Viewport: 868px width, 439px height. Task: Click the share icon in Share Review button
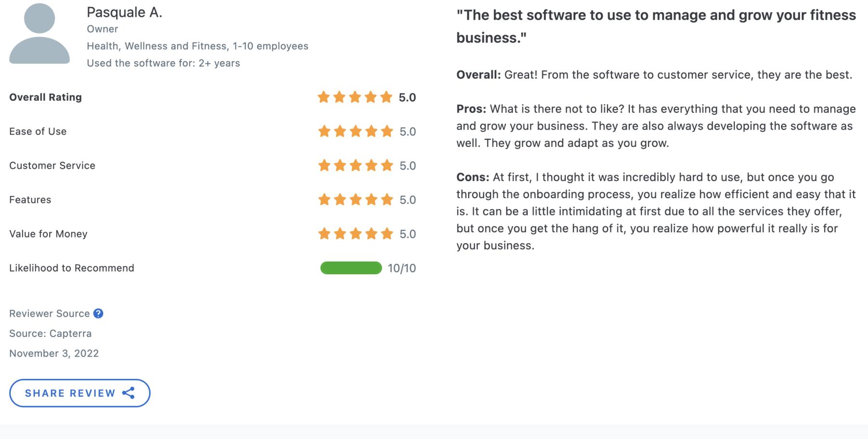128,393
